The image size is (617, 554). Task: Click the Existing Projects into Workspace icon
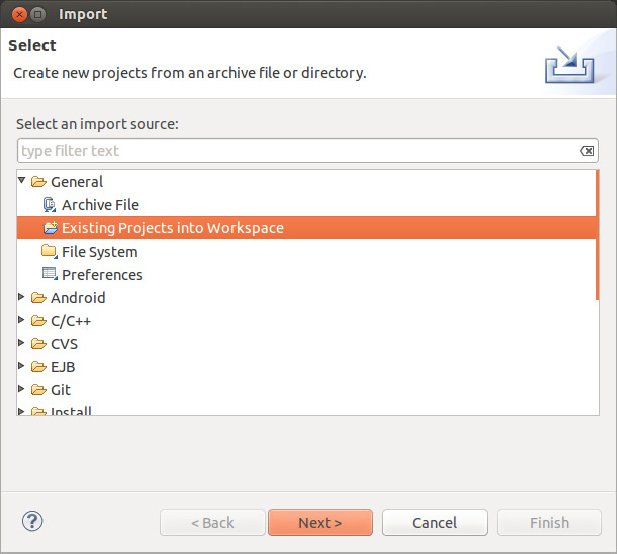(50, 228)
